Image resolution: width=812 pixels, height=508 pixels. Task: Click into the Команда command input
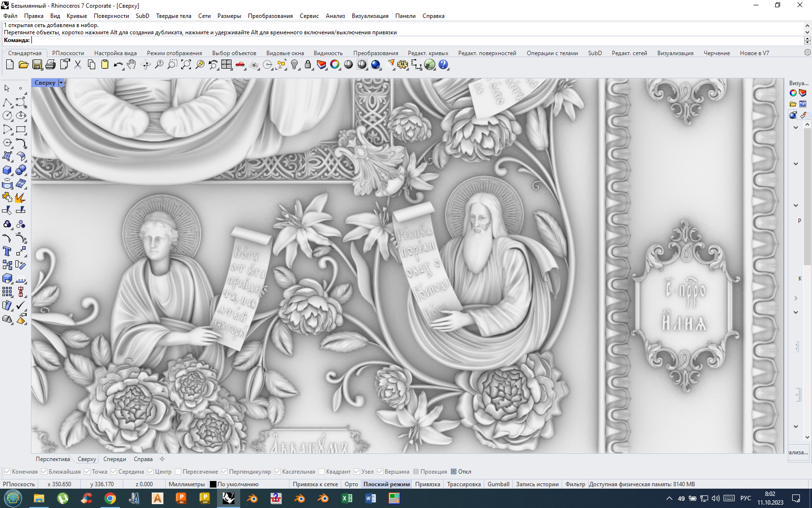pos(417,40)
